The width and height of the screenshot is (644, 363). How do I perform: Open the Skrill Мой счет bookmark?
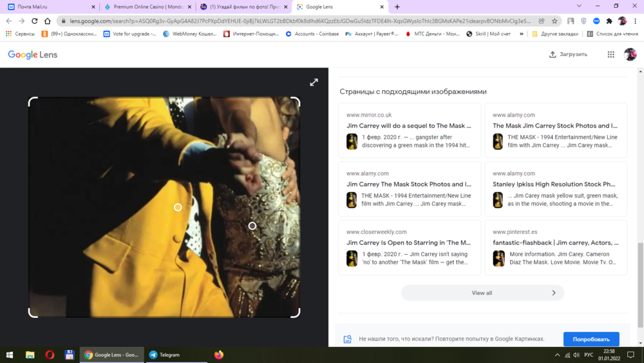tap(488, 34)
